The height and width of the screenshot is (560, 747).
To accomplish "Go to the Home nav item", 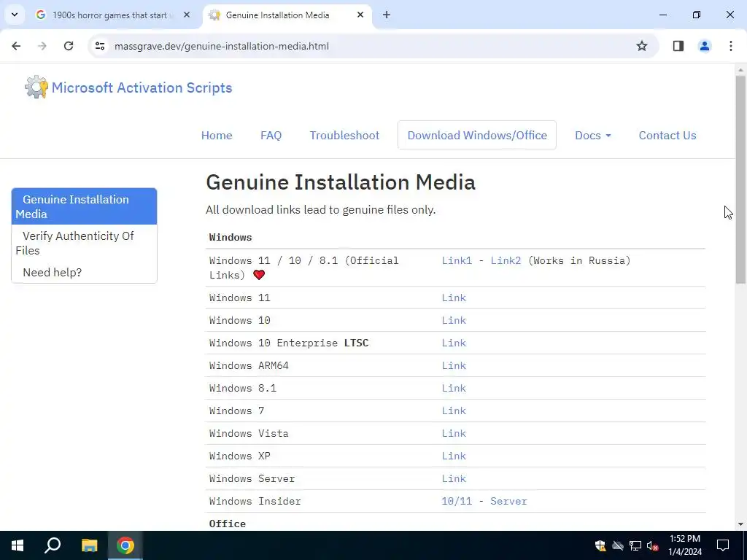I will [217, 135].
